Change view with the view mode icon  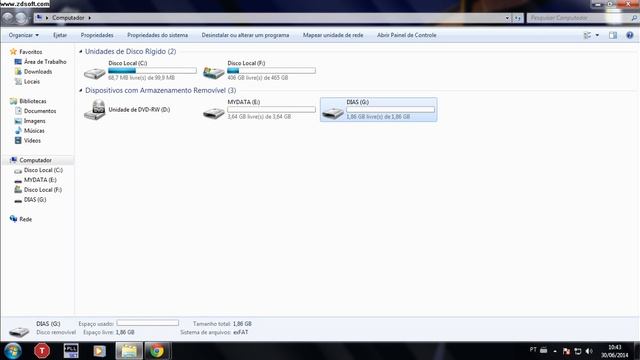pos(587,35)
